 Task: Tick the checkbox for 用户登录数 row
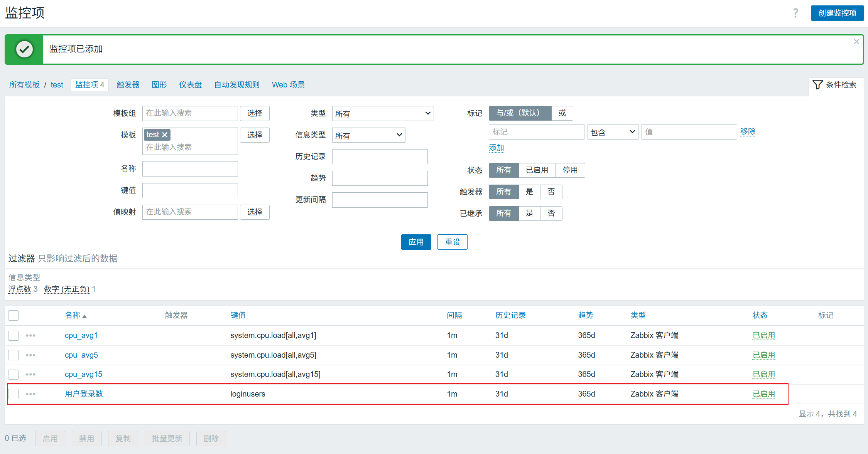tap(14, 394)
